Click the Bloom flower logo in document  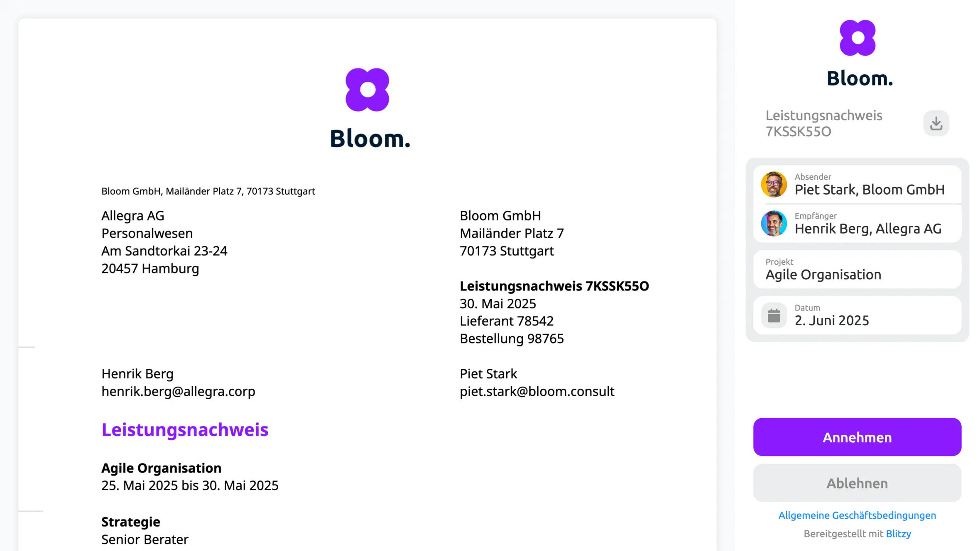pos(367,90)
